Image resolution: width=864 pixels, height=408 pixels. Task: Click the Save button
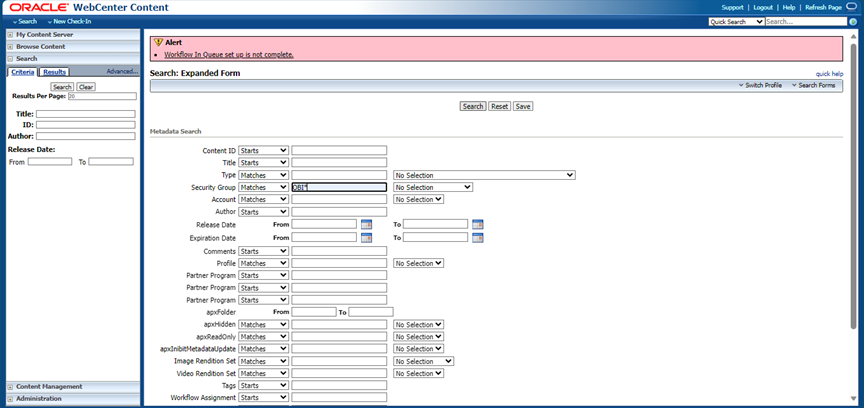pos(523,106)
